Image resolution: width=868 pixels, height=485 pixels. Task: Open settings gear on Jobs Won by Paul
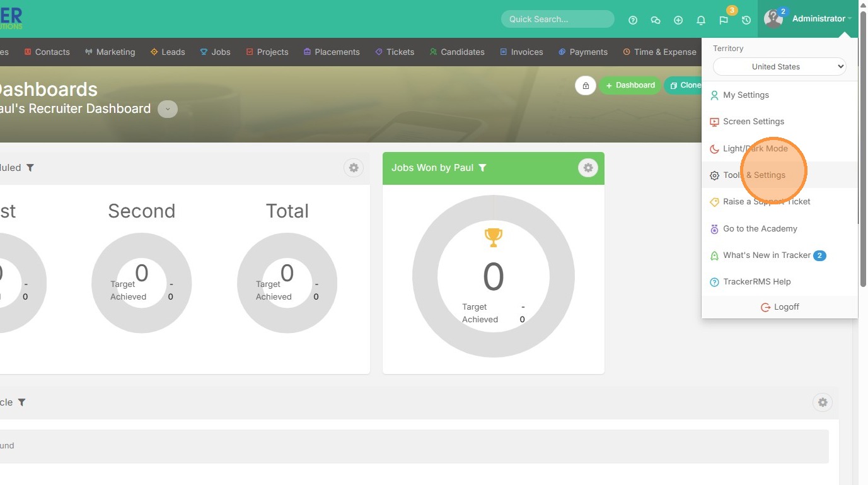(588, 168)
